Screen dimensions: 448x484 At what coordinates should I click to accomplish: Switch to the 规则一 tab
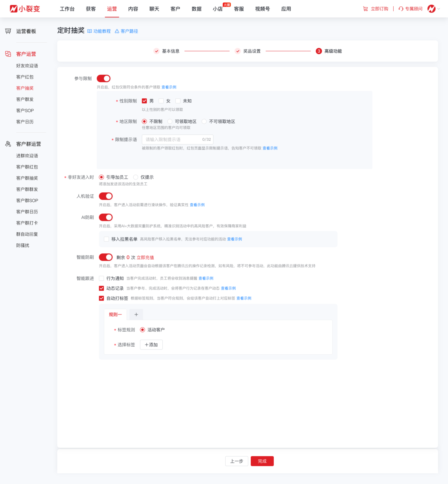[115, 314]
